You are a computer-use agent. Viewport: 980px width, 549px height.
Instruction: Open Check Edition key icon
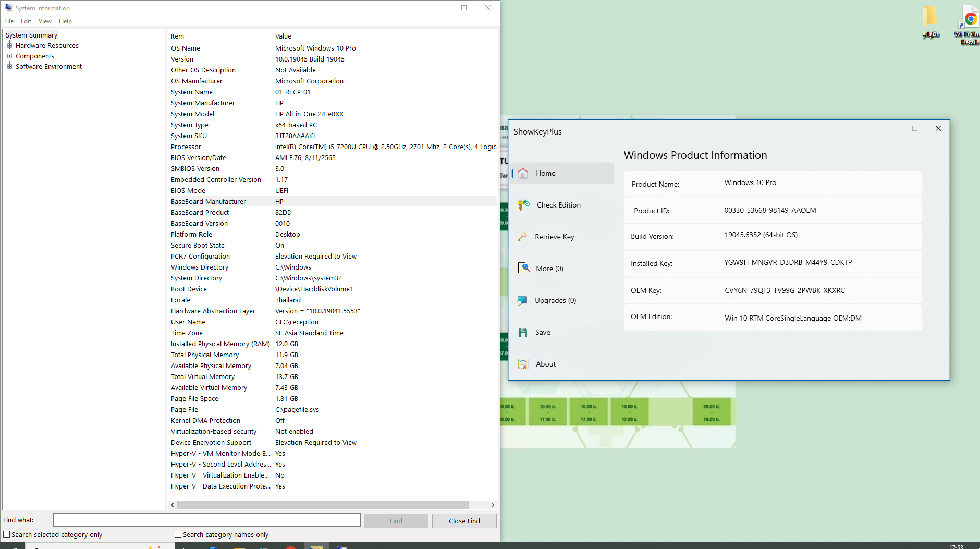tap(523, 205)
